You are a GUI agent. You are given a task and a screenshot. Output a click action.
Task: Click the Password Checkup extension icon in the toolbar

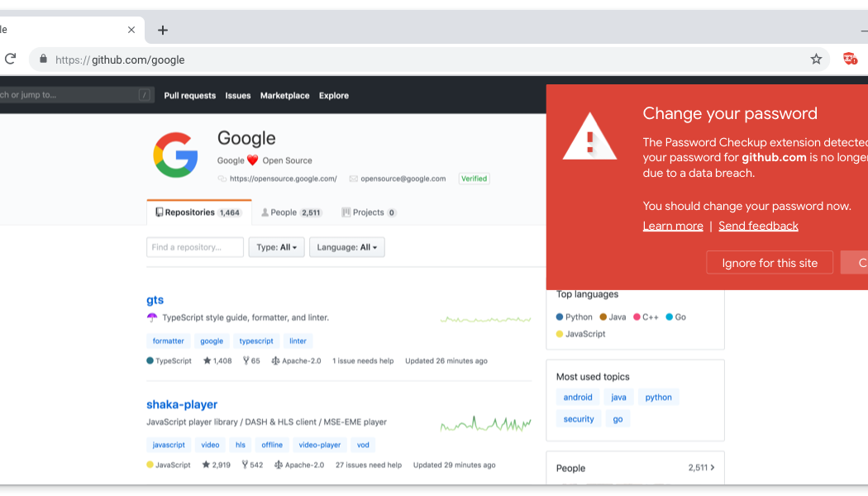pyautogui.click(x=850, y=59)
